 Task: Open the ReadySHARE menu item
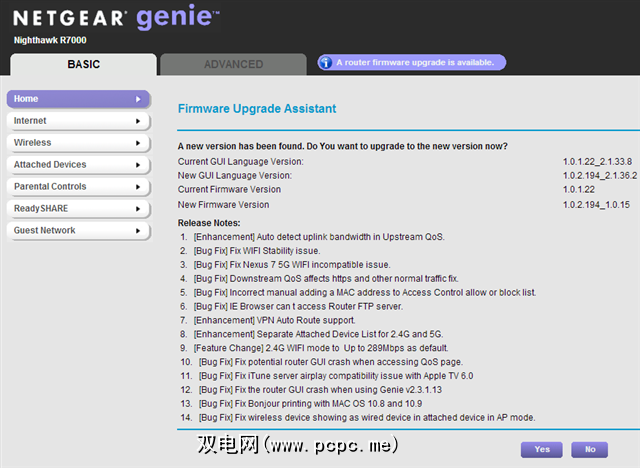[78, 208]
